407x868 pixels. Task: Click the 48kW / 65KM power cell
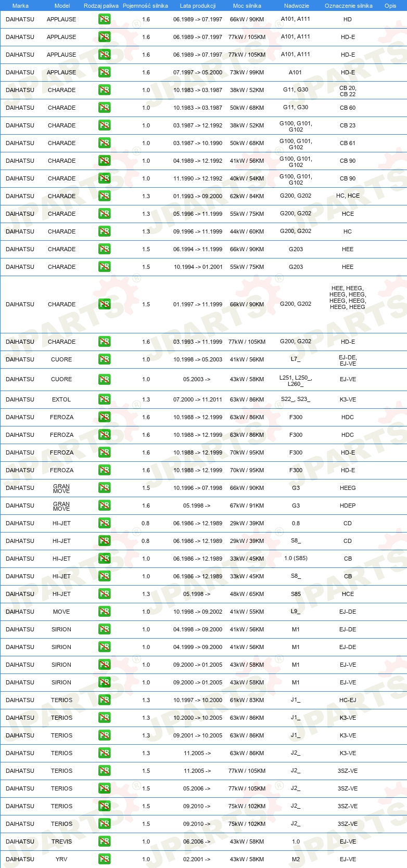247,594
